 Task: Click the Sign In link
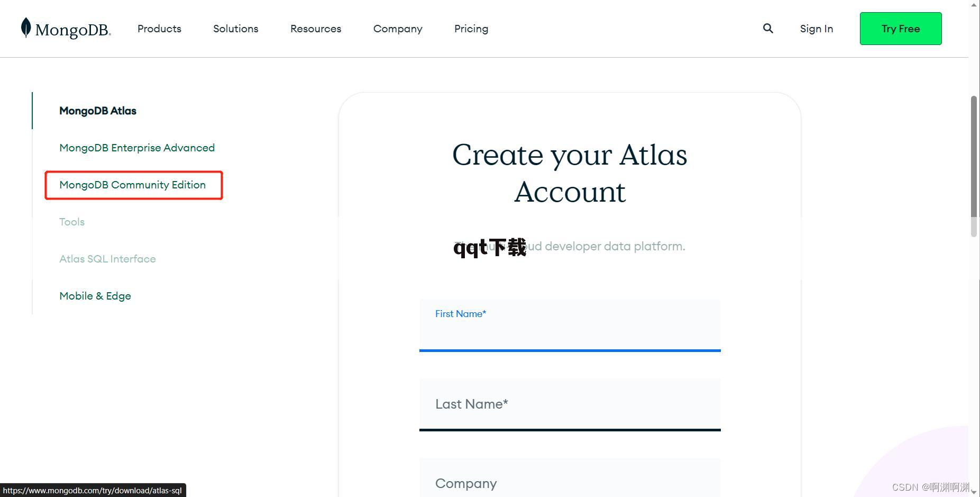tap(817, 29)
